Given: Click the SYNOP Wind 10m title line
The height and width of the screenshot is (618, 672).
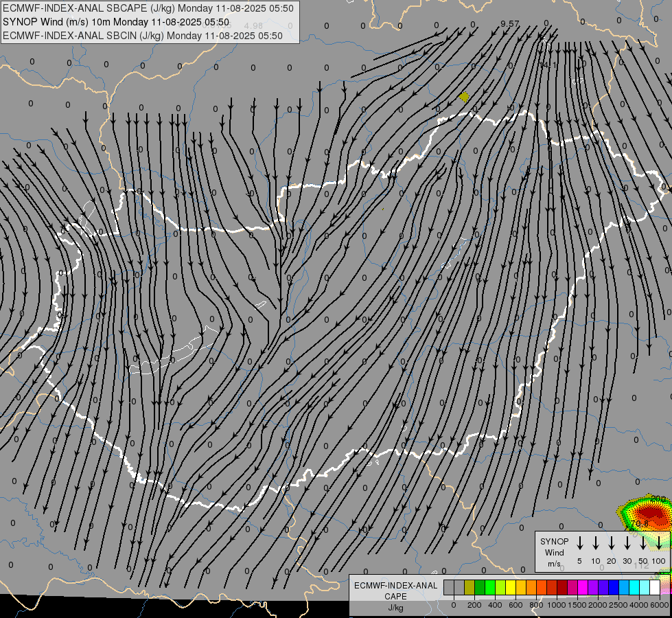Looking at the screenshot, I should (116, 22).
